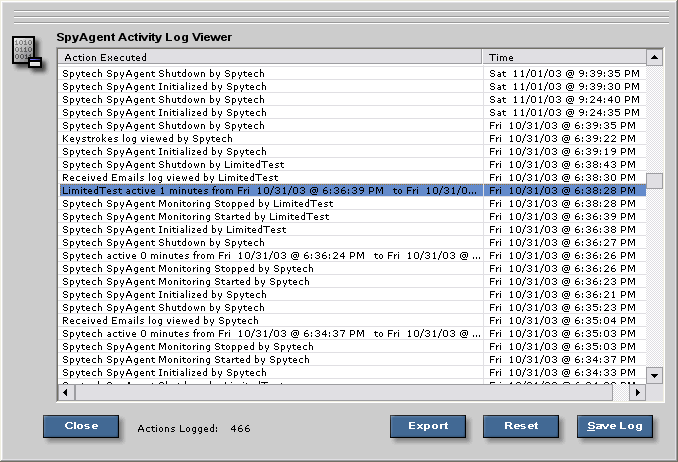Click the time cell Sat 11/01/03 @ 9:39:35 PM
Image resolution: width=678 pixels, height=462 pixels.
[564, 74]
